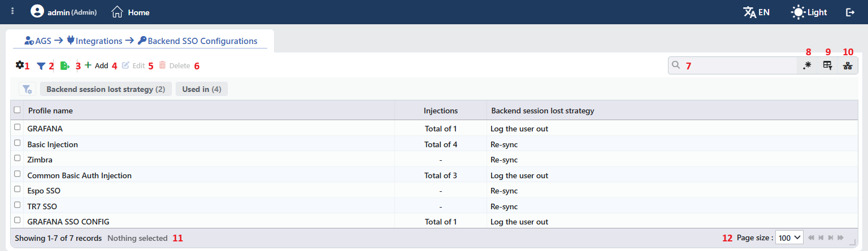Check the Common Basic Auth Injection checkbox
Viewport: 868px width, 251px height.
tap(18, 174)
